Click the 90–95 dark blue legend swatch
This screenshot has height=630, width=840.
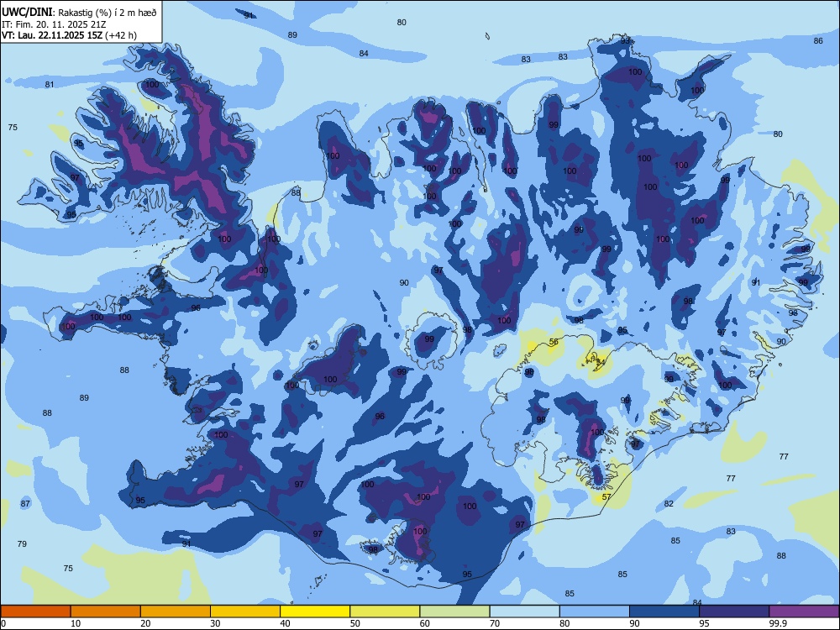tap(664, 612)
